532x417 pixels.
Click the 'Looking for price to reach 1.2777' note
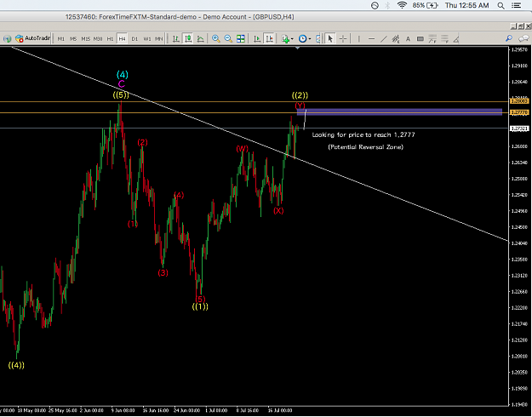(x=363, y=135)
